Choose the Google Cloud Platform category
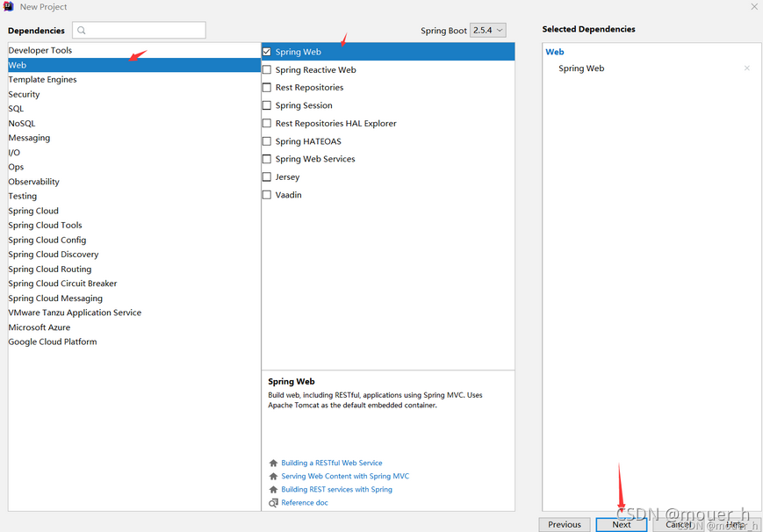This screenshot has height=532, width=763. tap(134, 341)
